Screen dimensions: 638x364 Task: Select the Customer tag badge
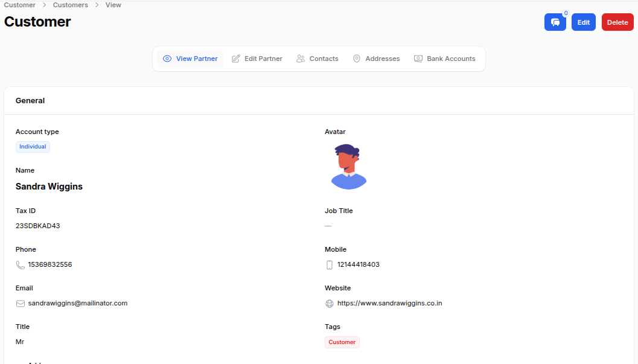click(342, 342)
